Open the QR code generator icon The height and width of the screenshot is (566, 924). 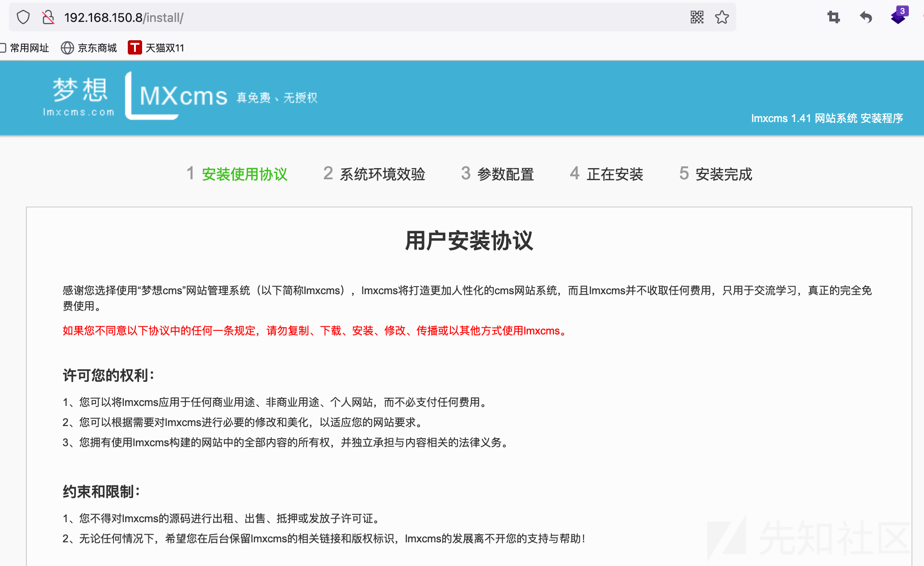[697, 17]
